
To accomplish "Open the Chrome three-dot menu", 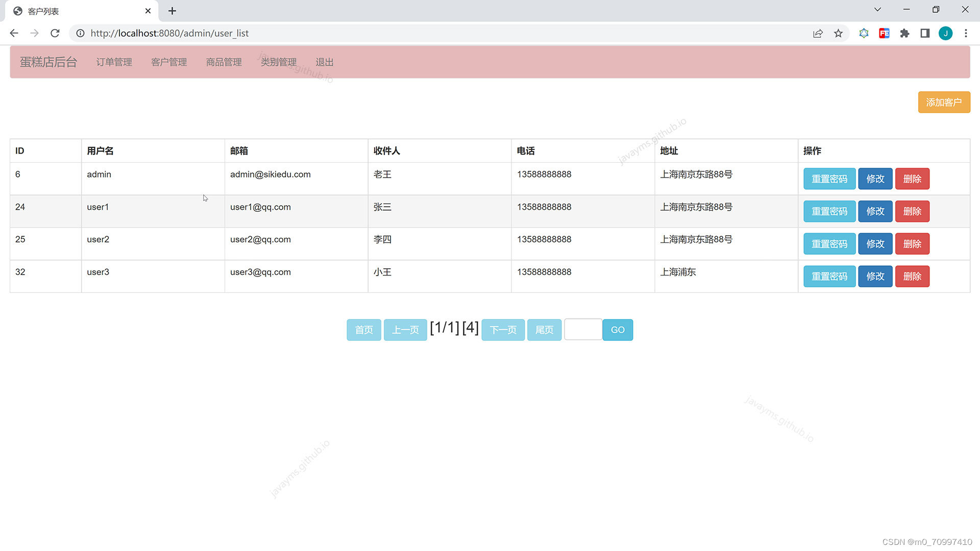I will pos(966,33).
